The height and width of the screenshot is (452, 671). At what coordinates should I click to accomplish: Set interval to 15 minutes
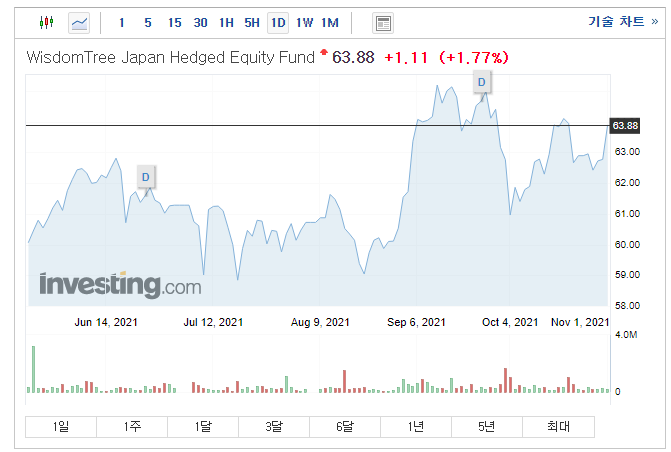pyautogui.click(x=175, y=23)
